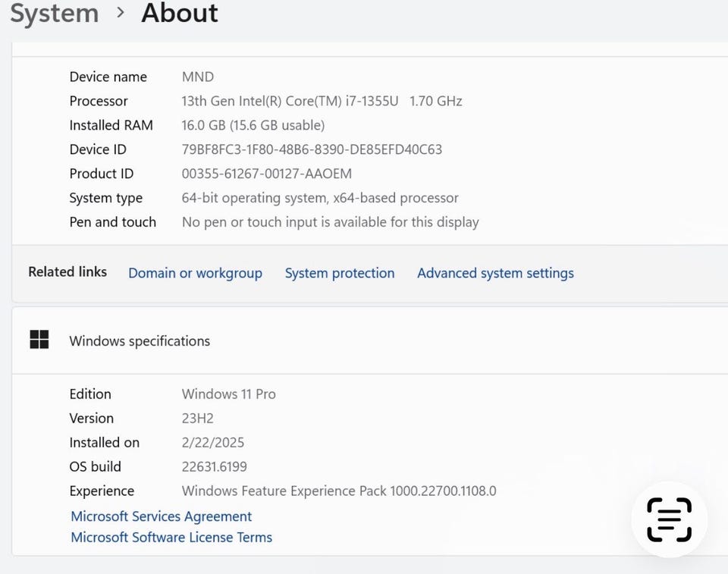Select edition value Windows 11 Pro

point(228,394)
